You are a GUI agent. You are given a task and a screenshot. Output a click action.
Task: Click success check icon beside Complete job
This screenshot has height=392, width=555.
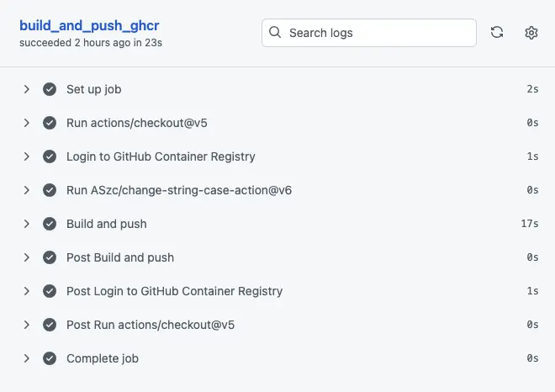tap(50, 358)
